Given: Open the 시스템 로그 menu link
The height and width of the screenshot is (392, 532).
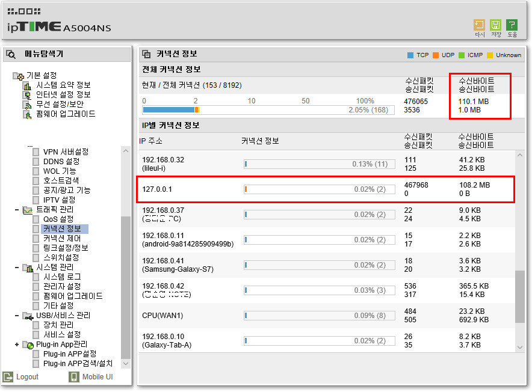Looking at the screenshot, I should pyautogui.click(x=62, y=277).
